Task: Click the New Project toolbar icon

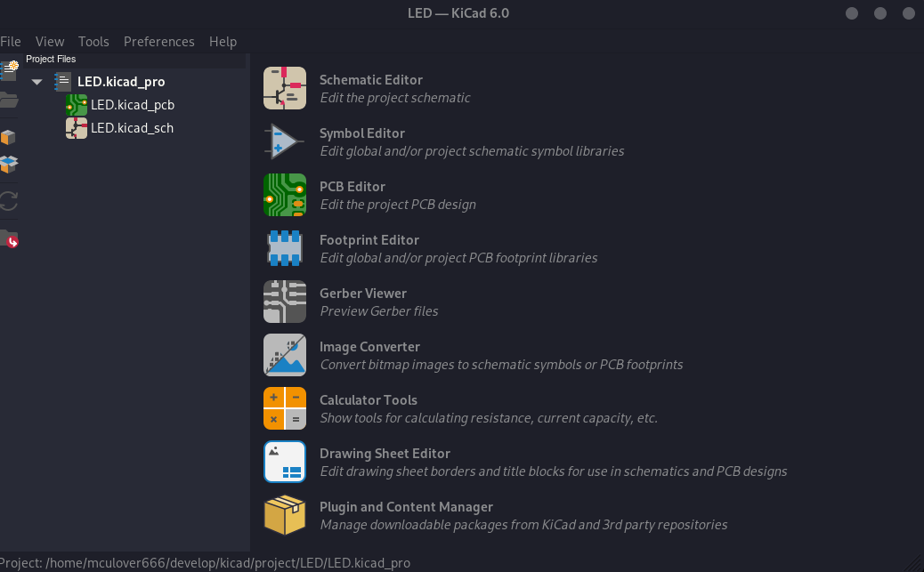Action: tap(9, 70)
